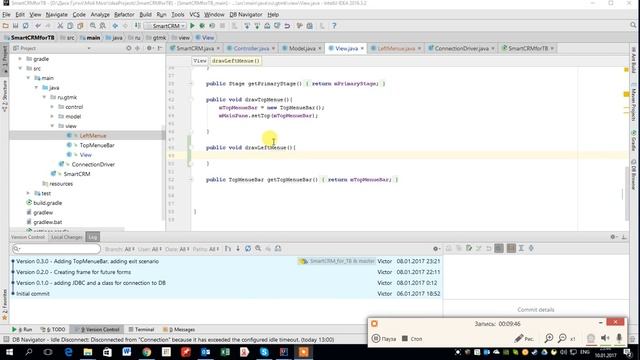Image resolution: width=640 pixels, height=360 pixels.
Task: Focus the VCS log search field
Action: click(x=56, y=249)
